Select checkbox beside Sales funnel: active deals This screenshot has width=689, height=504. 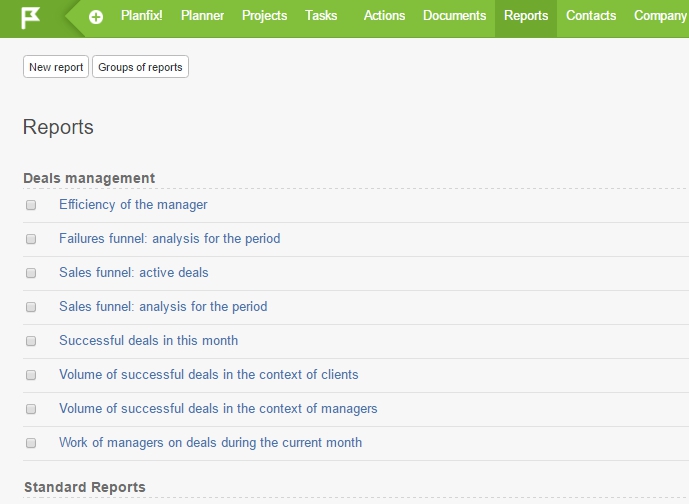pos(31,273)
